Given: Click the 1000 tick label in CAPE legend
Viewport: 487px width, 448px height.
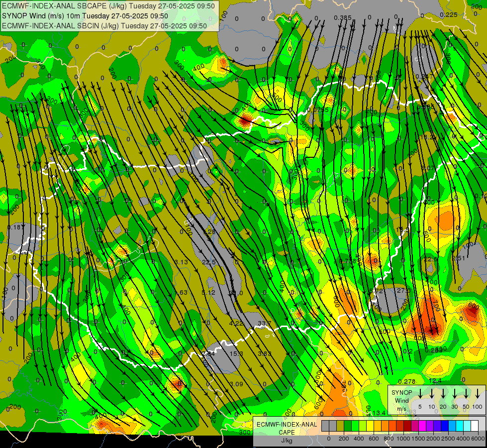Looking at the screenshot, I should coord(403,439).
